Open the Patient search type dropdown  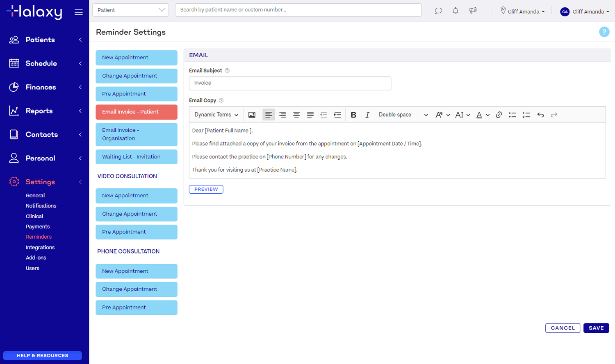(x=130, y=10)
